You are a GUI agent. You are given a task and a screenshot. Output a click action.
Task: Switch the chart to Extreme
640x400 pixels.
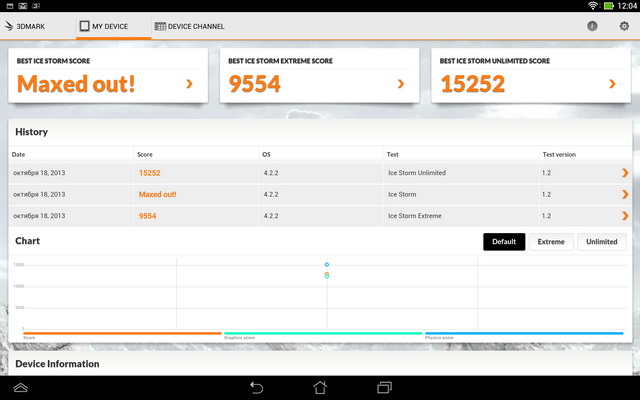tap(551, 242)
